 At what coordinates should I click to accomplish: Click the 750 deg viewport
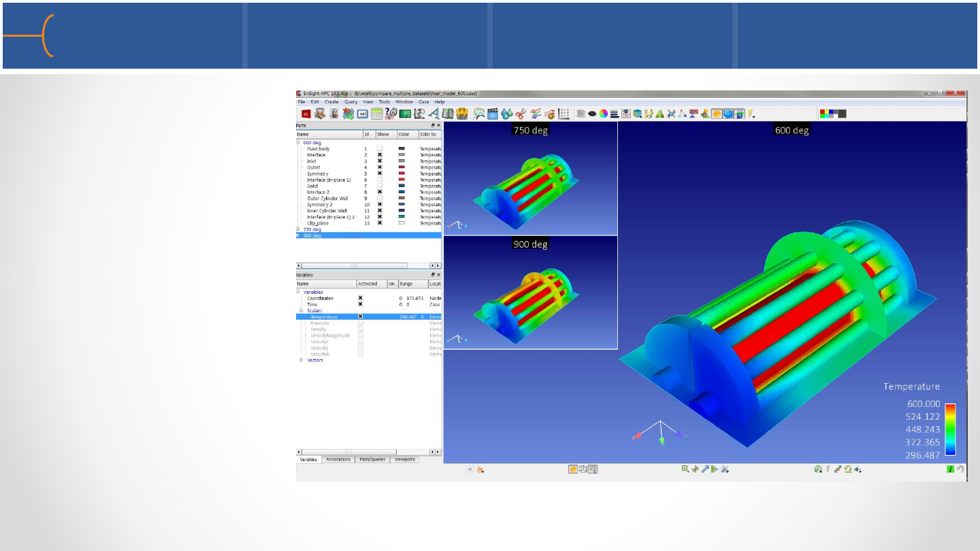coord(530,178)
